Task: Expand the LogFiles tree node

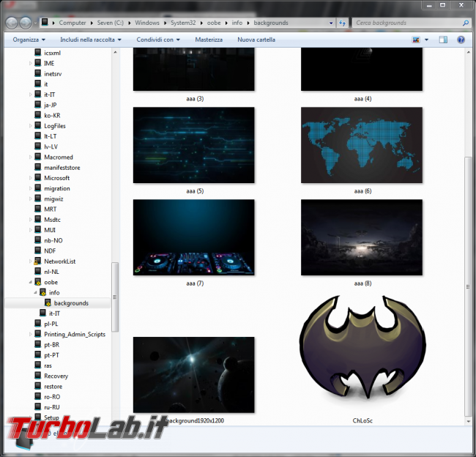Action: (30, 126)
